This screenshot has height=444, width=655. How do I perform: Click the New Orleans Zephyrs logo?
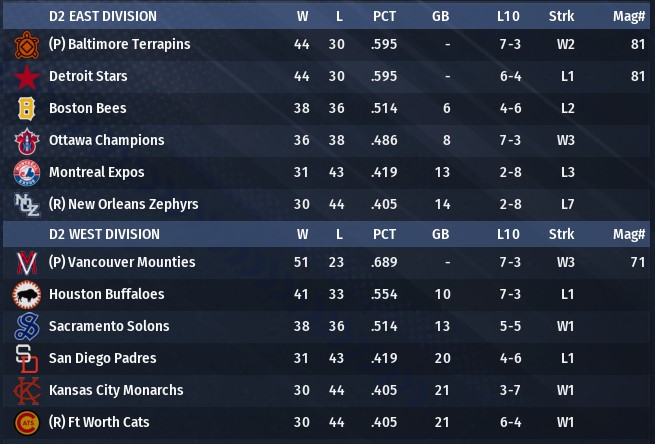(26, 205)
